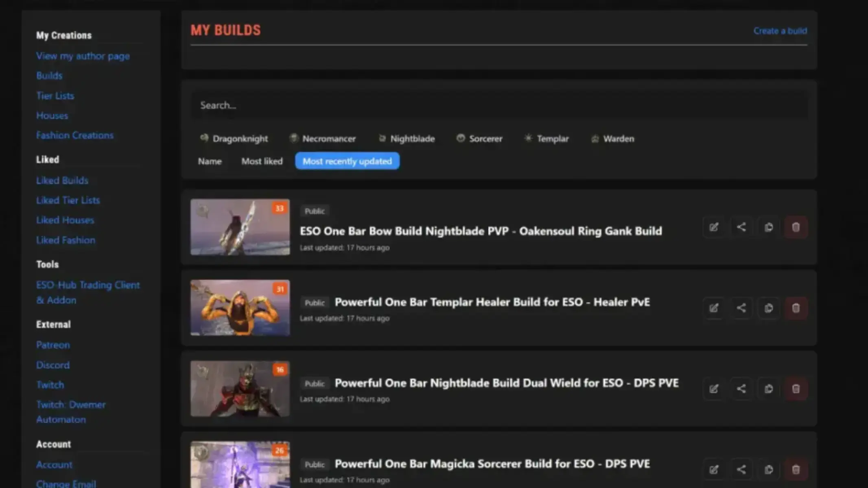The width and height of the screenshot is (868, 488).
Task: Duplicate the Templar Healer build
Action: click(x=768, y=308)
